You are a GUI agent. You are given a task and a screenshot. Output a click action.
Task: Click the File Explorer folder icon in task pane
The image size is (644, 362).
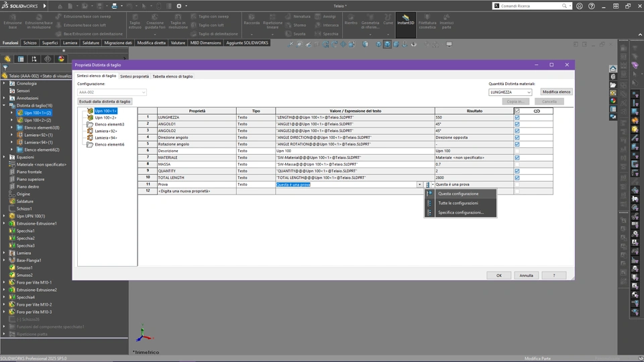point(613,85)
